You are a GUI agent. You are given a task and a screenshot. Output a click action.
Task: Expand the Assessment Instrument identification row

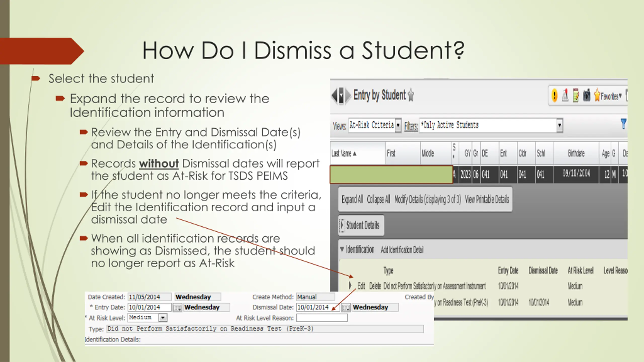tap(350, 286)
